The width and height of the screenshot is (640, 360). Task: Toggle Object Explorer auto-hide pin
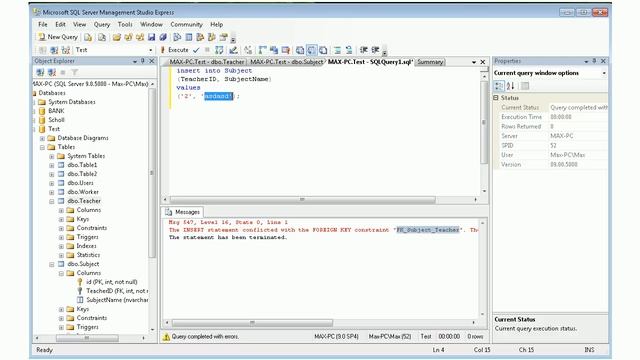pos(143,61)
